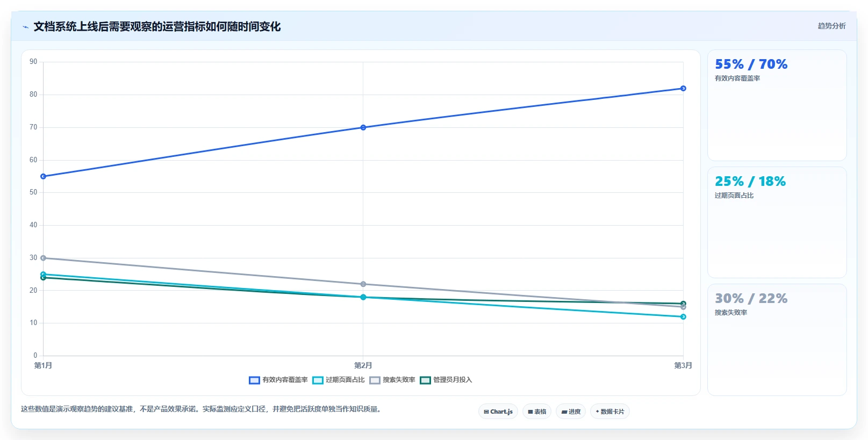Select the 进度 tag
868x440 pixels.
571,412
